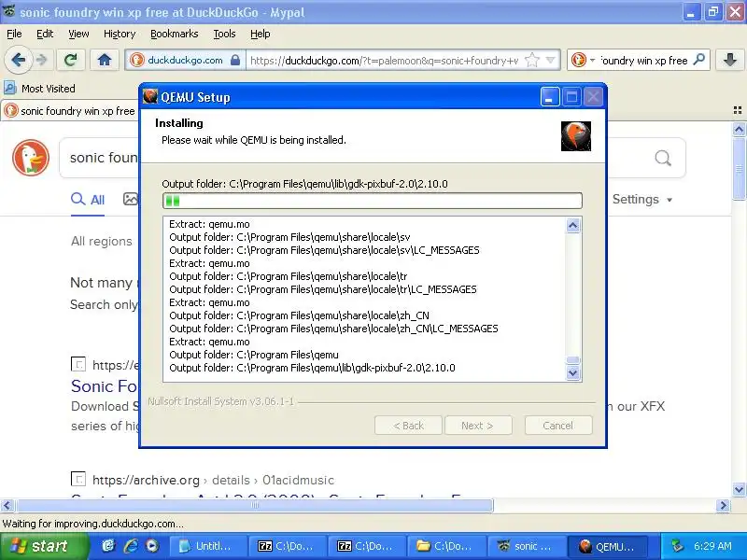Viewport: 747px width, 560px height.
Task: Click the horizontal scrollbar left arrow
Action: [7, 505]
